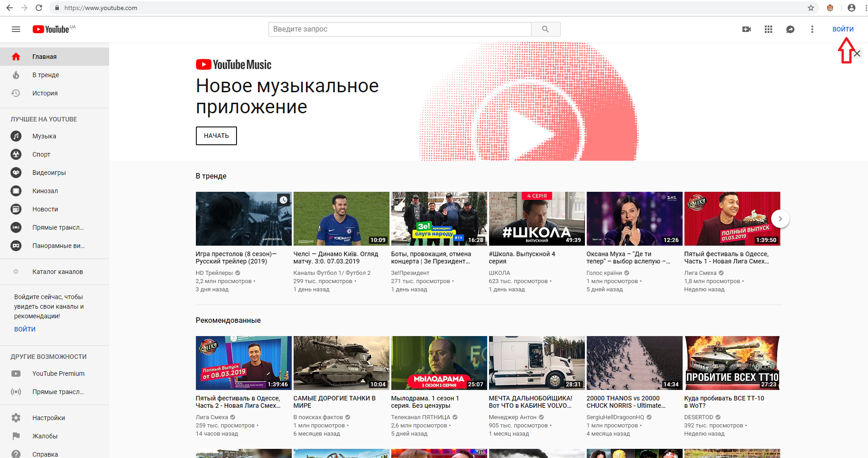Click the История clock icon
868x458 pixels.
[x=16, y=93]
